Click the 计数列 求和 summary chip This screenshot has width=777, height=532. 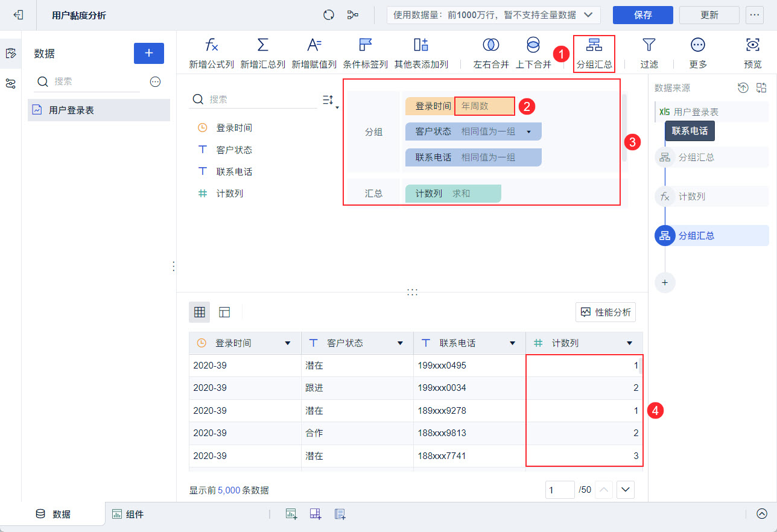pos(453,194)
